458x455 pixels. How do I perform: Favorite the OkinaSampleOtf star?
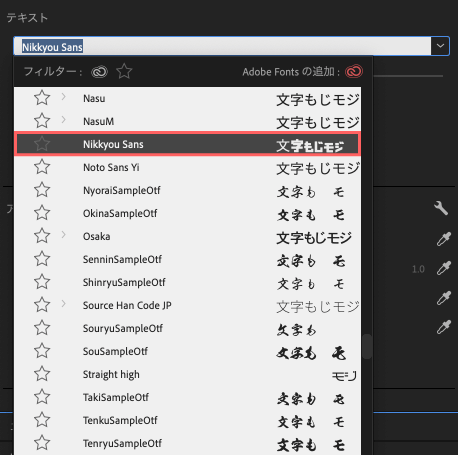42,213
